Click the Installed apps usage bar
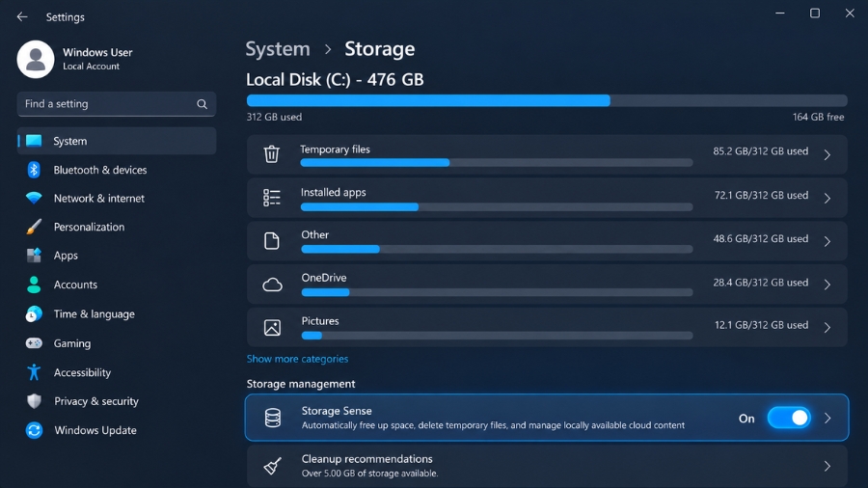Viewport: 868px width, 488px height. point(497,207)
